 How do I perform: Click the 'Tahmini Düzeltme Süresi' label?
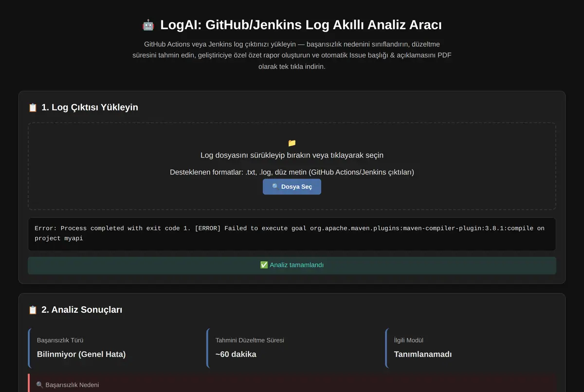[x=250, y=340]
